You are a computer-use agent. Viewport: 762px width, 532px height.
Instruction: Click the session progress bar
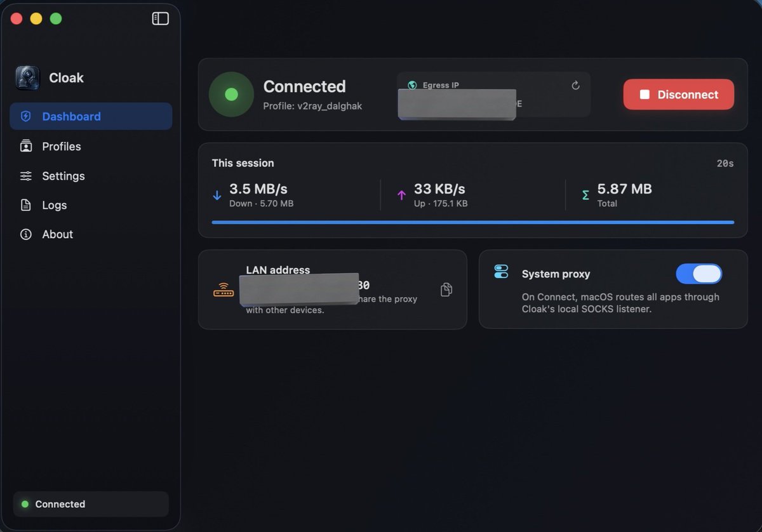point(473,222)
